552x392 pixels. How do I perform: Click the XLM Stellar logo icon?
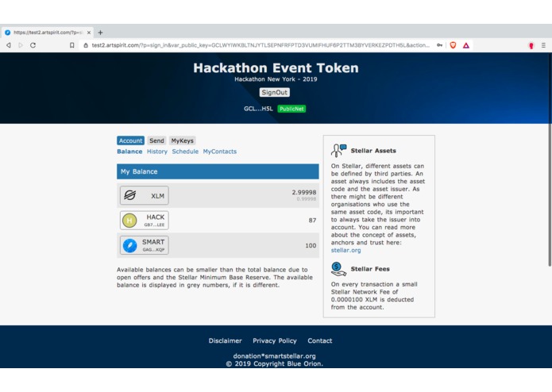130,195
